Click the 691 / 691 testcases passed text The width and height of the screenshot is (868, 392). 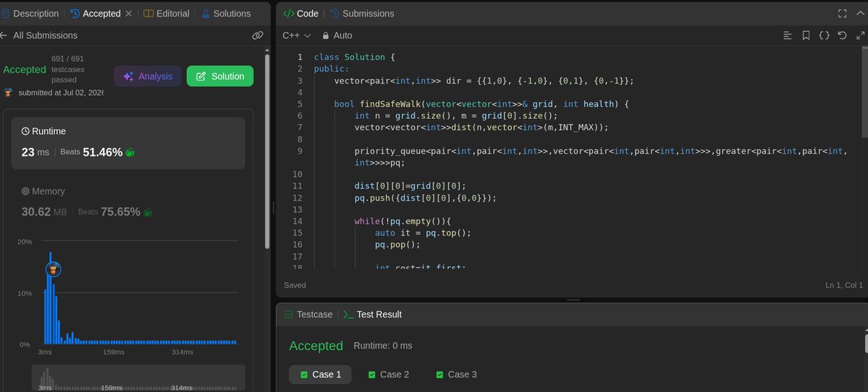click(x=67, y=70)
